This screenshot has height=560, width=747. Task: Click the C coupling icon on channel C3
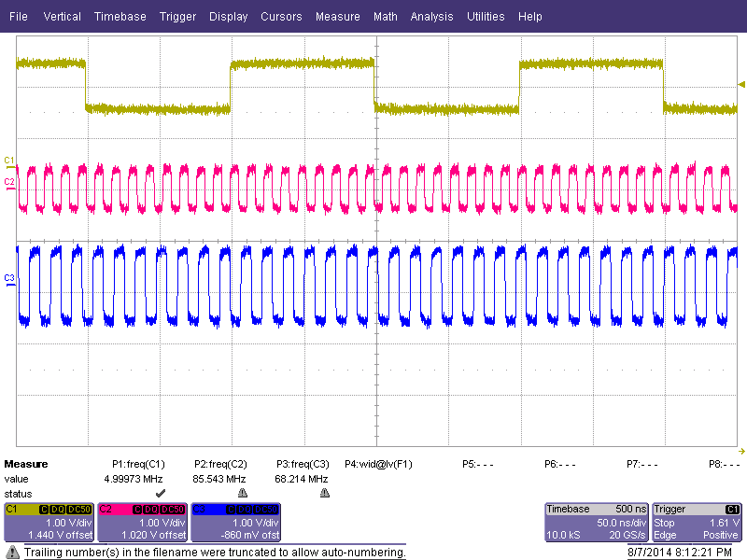(x=231, y=509)
